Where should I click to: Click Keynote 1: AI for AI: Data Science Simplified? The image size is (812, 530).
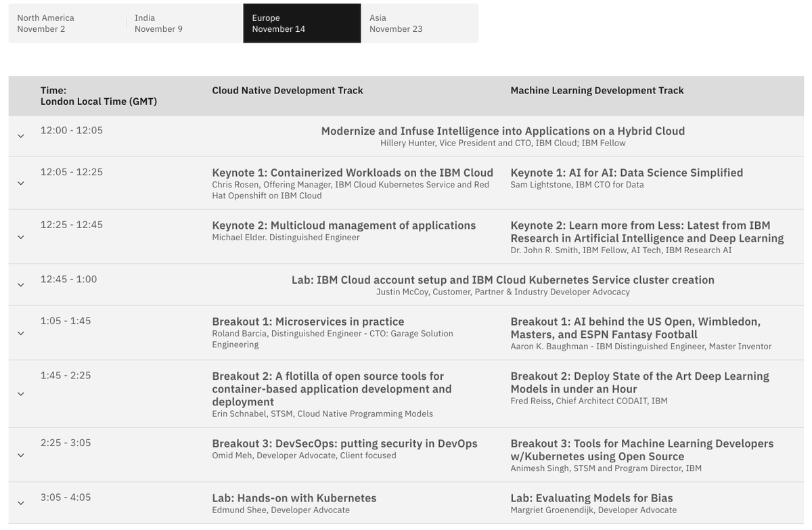point(627,171)
